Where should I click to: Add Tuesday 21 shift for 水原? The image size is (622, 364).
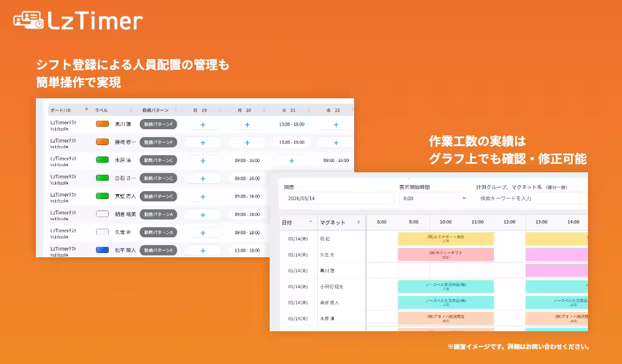point(292,161)
